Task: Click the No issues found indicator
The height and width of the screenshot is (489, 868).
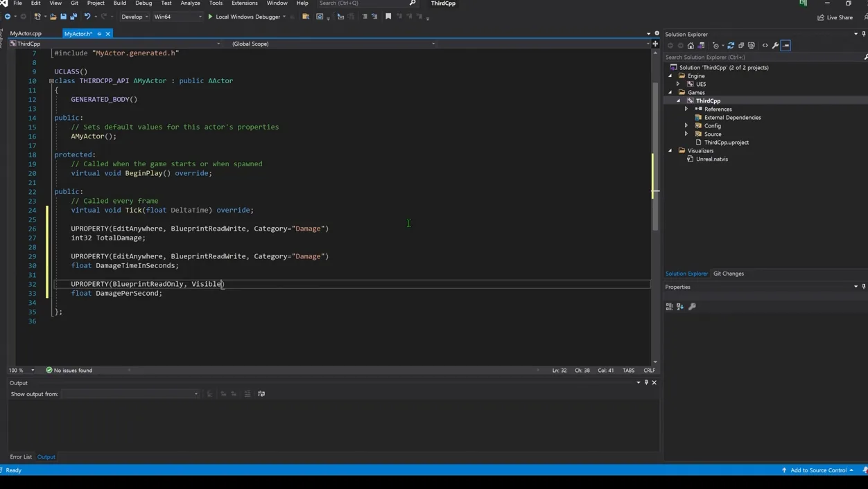Action: click(x=69, y=371)
